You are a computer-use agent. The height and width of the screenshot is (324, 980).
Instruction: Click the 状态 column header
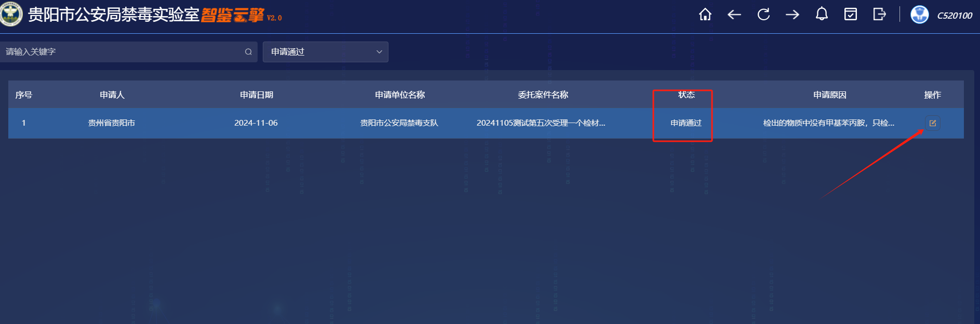tap(686, 95)
